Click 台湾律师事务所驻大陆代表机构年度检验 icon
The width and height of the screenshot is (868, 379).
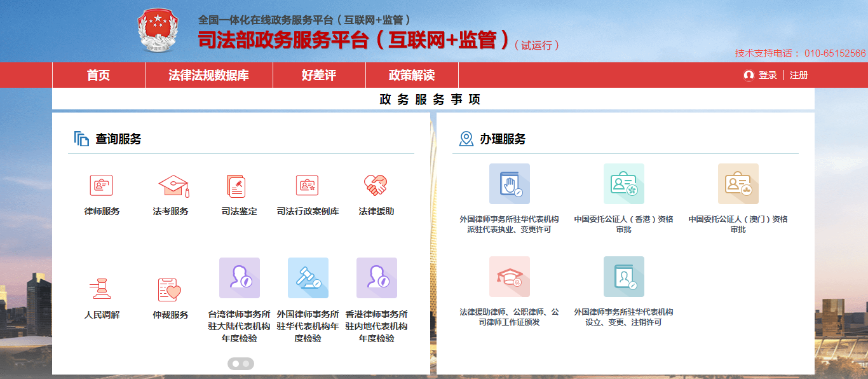[x=238, y=278]
